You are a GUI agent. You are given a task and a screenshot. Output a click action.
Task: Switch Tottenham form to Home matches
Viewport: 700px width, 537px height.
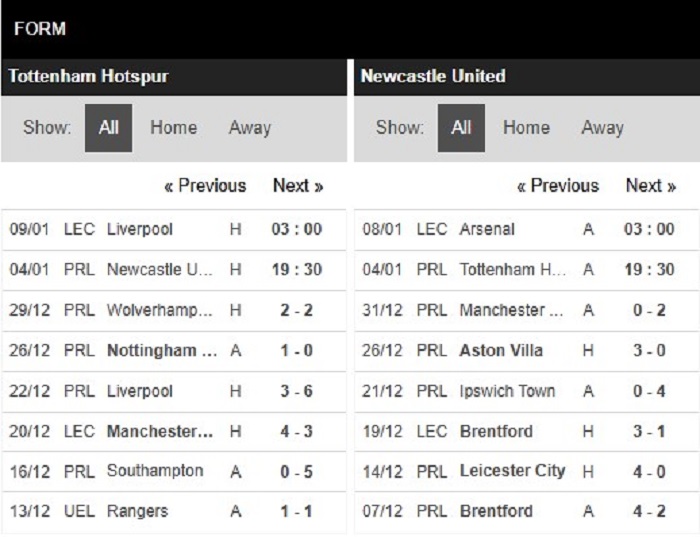click(174, 128)
